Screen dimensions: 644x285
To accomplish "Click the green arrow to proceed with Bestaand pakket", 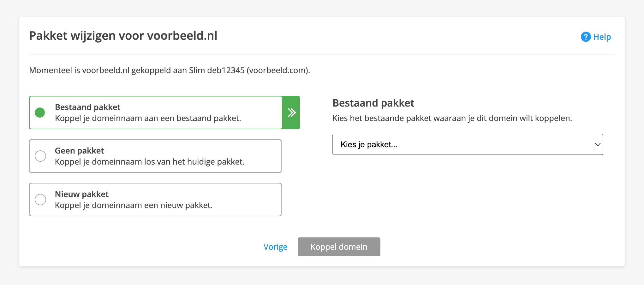I will tap(291, 112).
